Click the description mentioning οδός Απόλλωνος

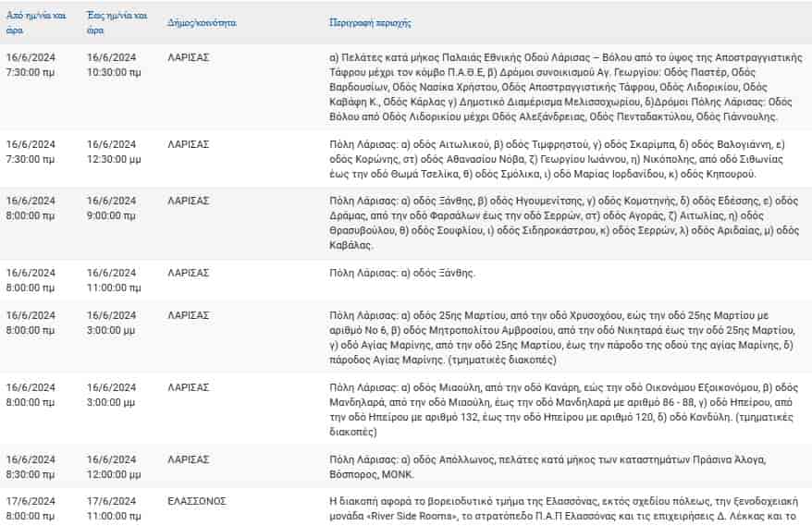[547, 467]
